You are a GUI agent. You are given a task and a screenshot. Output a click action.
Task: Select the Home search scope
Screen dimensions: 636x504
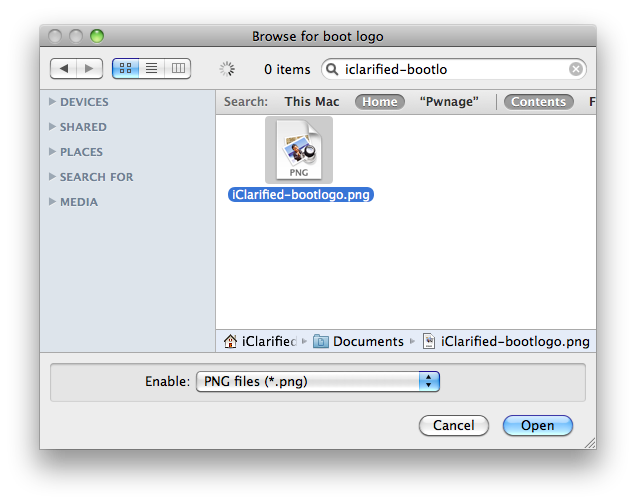tap(380, 102)
